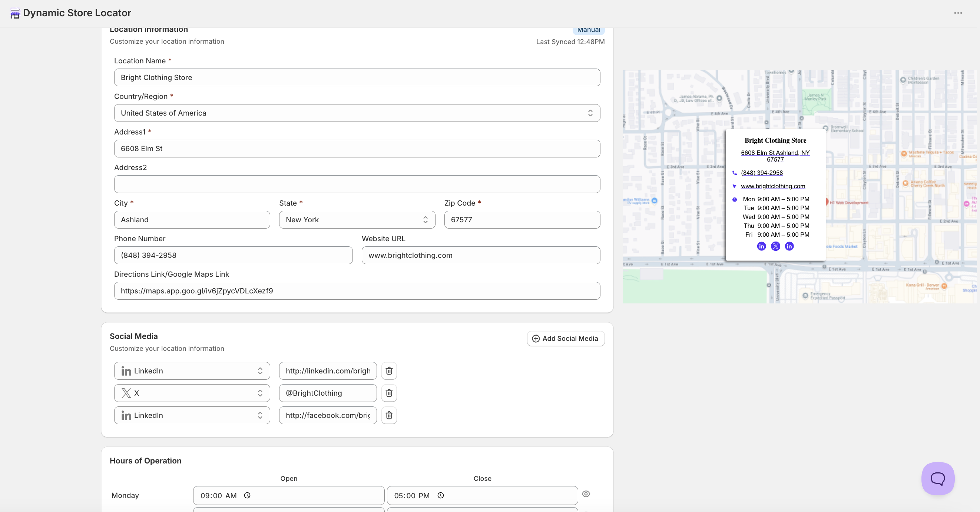Click the phone number link in map card
980x512 pixels.
762,173
